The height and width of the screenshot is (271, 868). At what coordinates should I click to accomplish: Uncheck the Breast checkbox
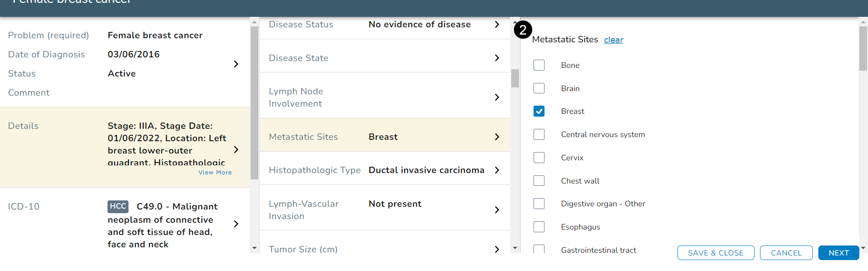point(539,111)
